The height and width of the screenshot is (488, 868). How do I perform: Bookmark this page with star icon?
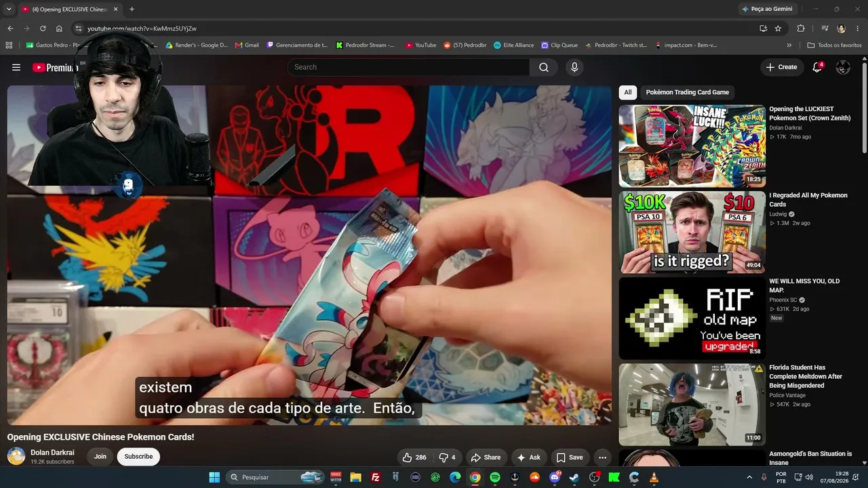tap(778, 28)
